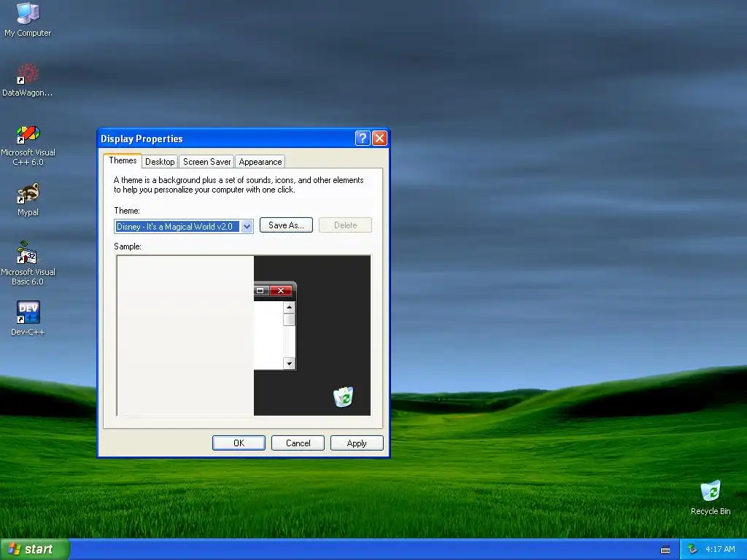
Task: Expand the Theme dropdown arrow
Action: [247, 227]
